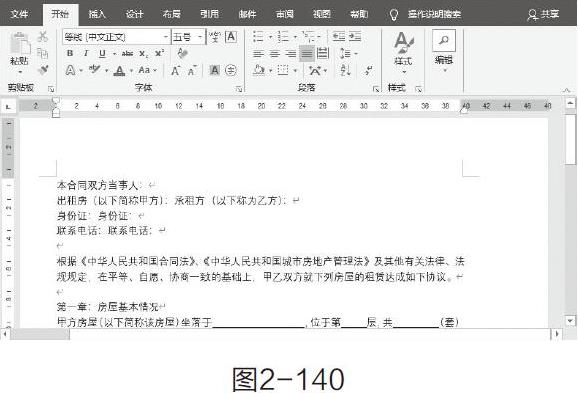Switch to the Insert (插入) tab
The height and width of the screenshot is (393, 578).
(x=97, y=14)
